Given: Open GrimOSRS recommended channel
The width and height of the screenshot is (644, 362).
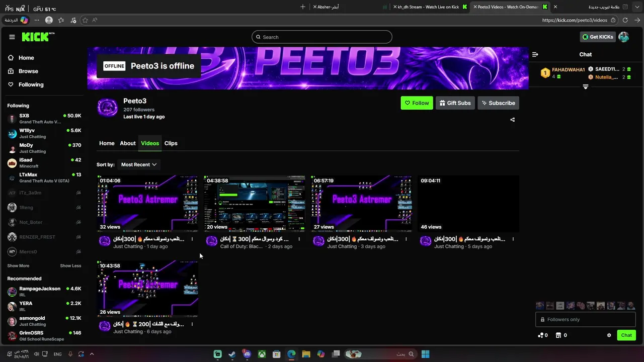Looking at the screenshot, I should tap(44, 336).
